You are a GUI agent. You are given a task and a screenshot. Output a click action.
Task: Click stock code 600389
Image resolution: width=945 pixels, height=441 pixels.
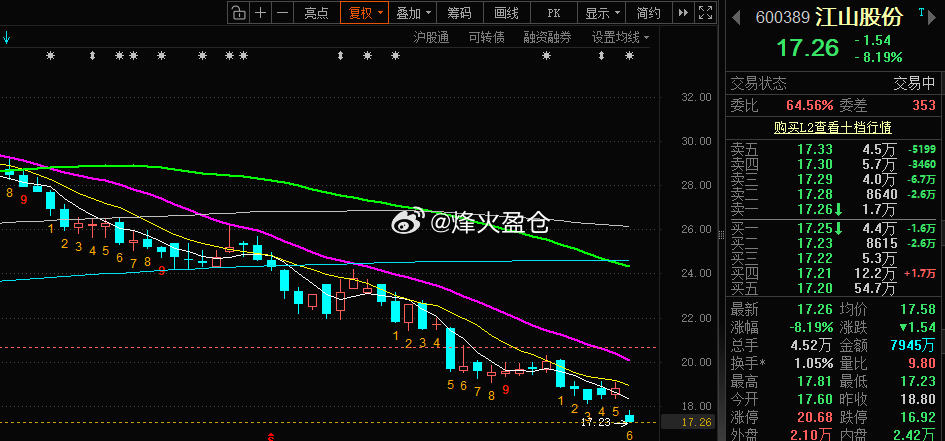783,17
